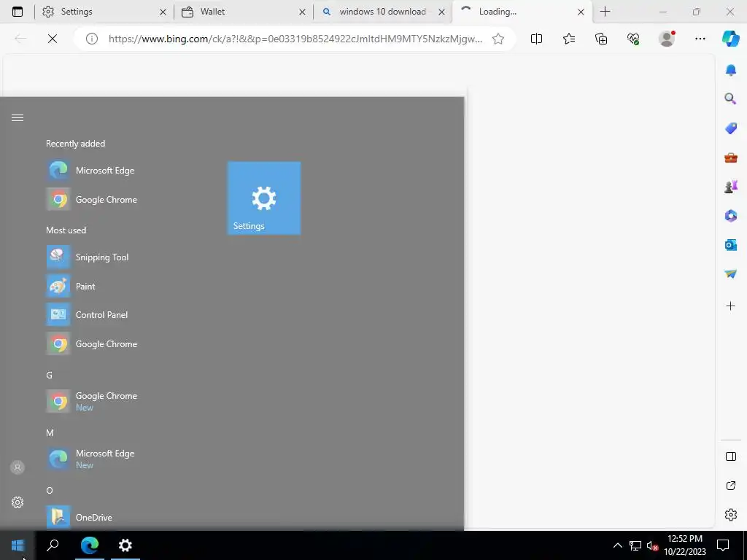Toggle sidebar visibility icon near bottom
This screenshot has width=747, height=560.
point(731,456)
